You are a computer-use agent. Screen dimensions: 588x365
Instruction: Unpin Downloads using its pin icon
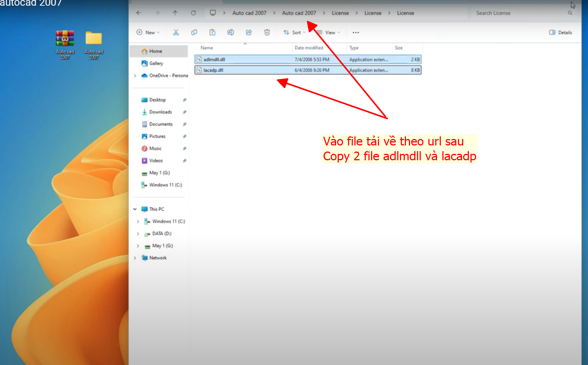(x=184, y=112)
